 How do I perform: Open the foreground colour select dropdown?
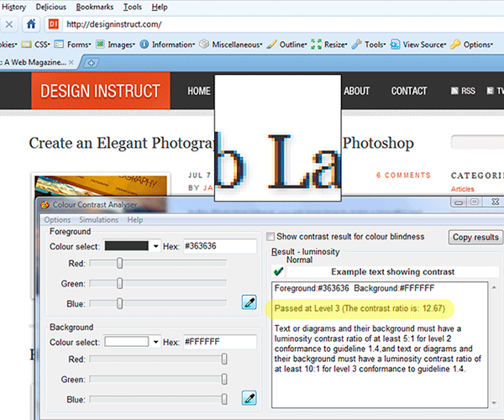tap(155, 246)
